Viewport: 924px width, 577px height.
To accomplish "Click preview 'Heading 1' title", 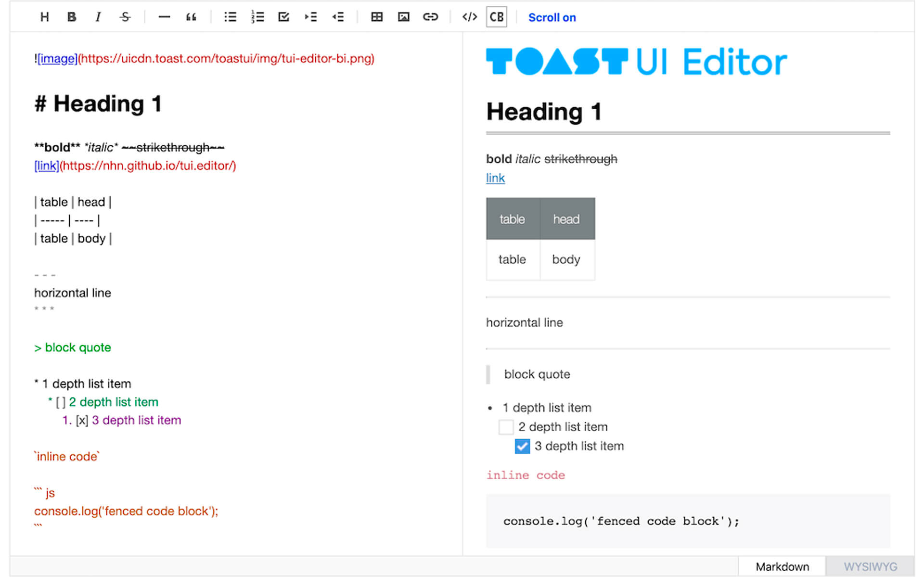I will pos(544,112).
